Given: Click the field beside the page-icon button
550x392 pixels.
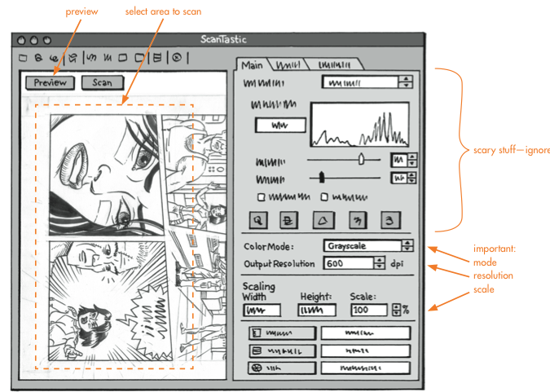Looking at the screenshot, I should (366, 333).
